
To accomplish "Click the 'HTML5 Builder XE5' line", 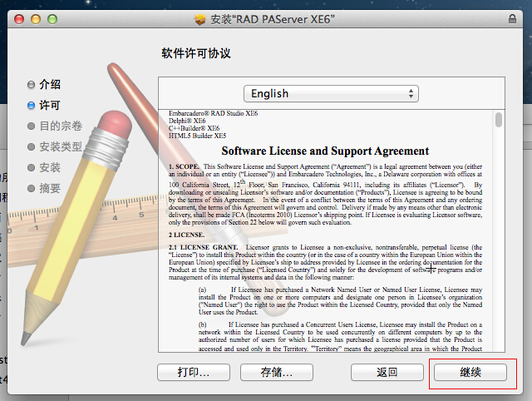I will pyautogui.click(x=198, y=136).
